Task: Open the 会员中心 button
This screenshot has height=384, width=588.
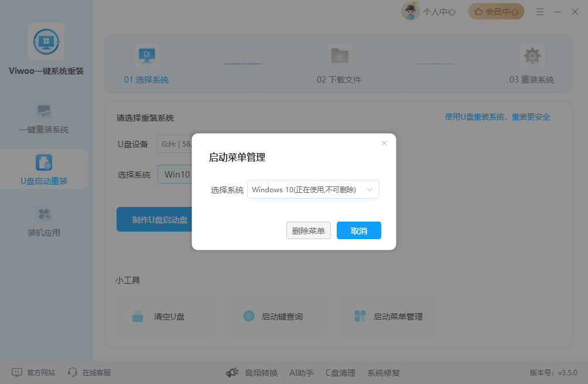Action: pos(496,12)
